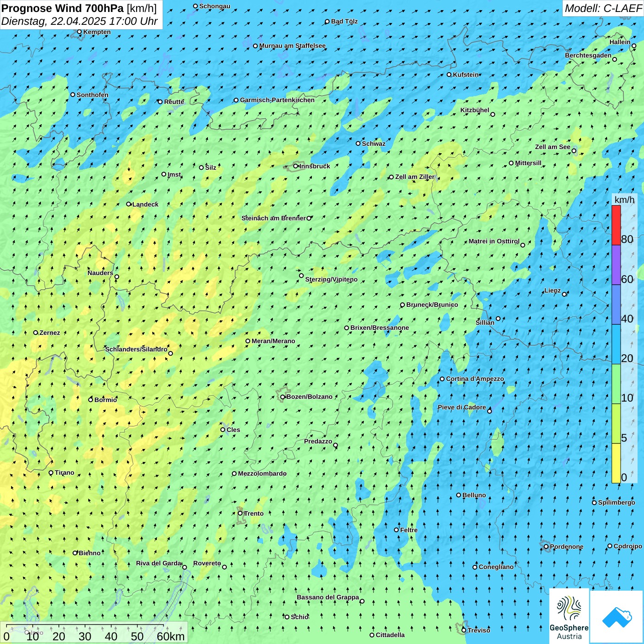Click the Lienz city label

[552, 291]
